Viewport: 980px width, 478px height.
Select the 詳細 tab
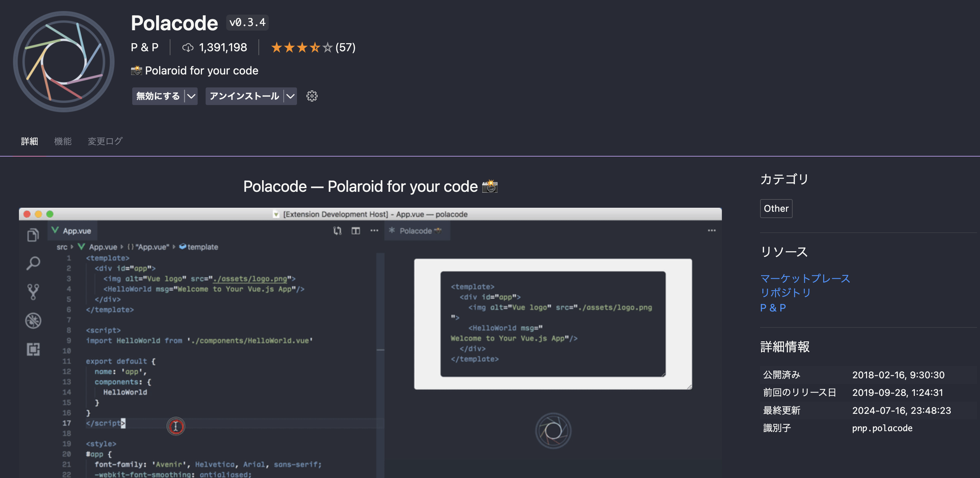point(29,141)
